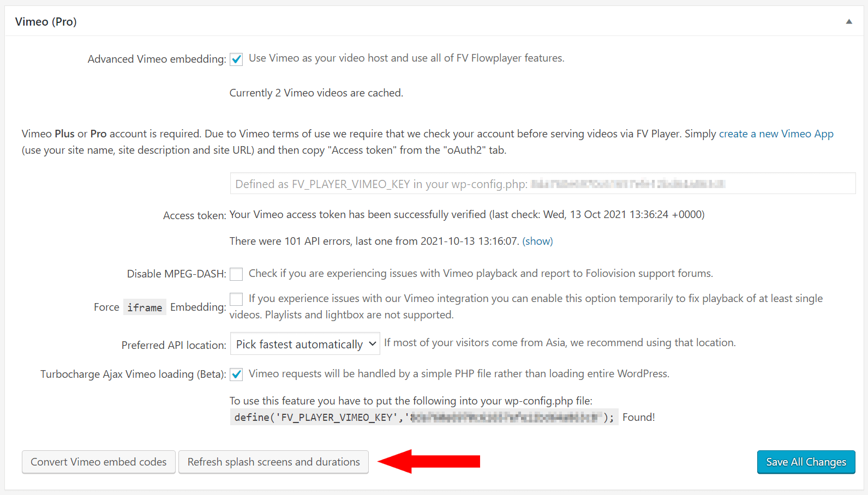Click the FV_PLAYER_VIMEO_KEY access token field
868x495 pixels.
point(543,184)
